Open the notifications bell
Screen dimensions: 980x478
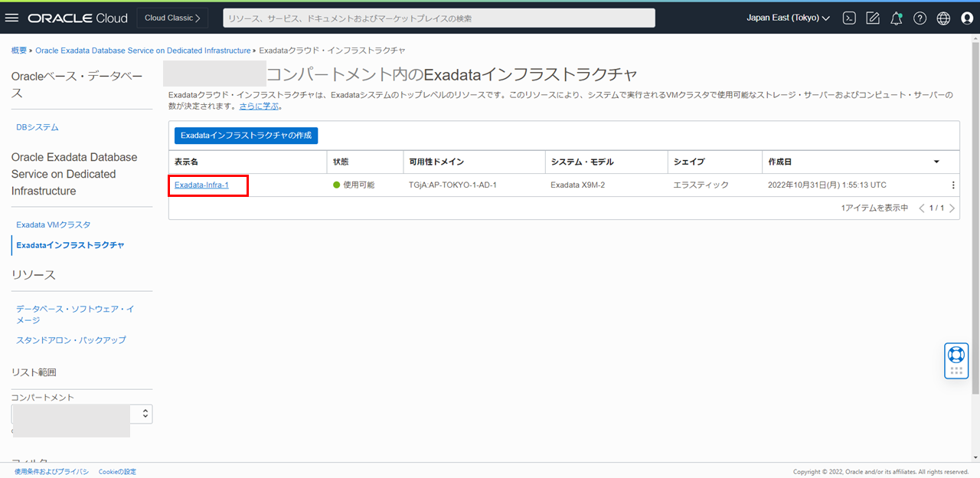point(896,18)
